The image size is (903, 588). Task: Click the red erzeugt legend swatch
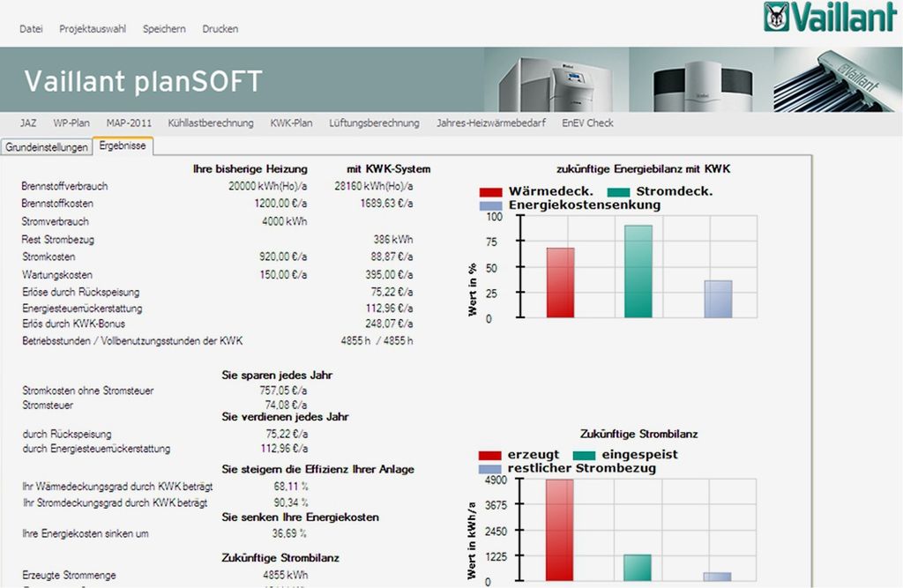coord(490,455)
